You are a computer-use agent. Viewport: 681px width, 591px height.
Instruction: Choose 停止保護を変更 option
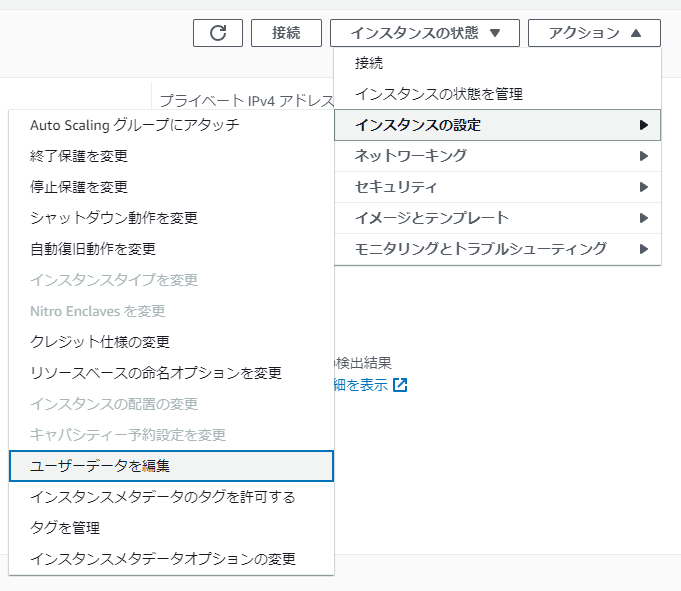pos(171,187)
